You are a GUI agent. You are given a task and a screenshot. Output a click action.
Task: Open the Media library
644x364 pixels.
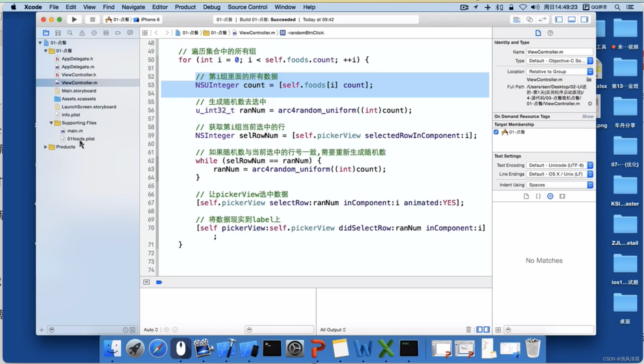[562, 196]
